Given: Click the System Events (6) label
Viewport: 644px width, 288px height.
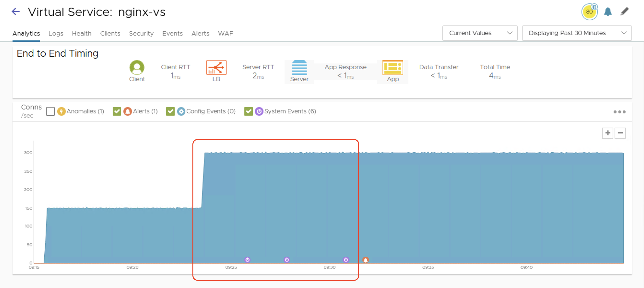Looking at the screenshot, I should coord(290,111).
